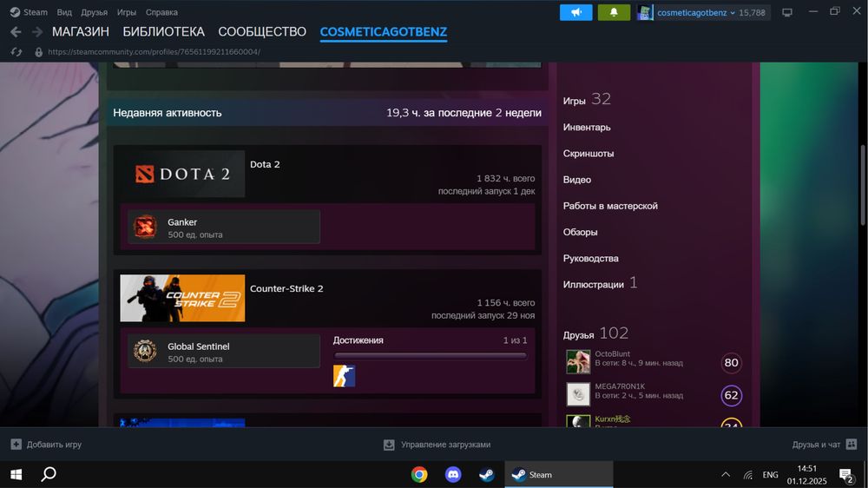868x488 pixels.
Task: Open the Игры menu
Action: tap(127, 12)
